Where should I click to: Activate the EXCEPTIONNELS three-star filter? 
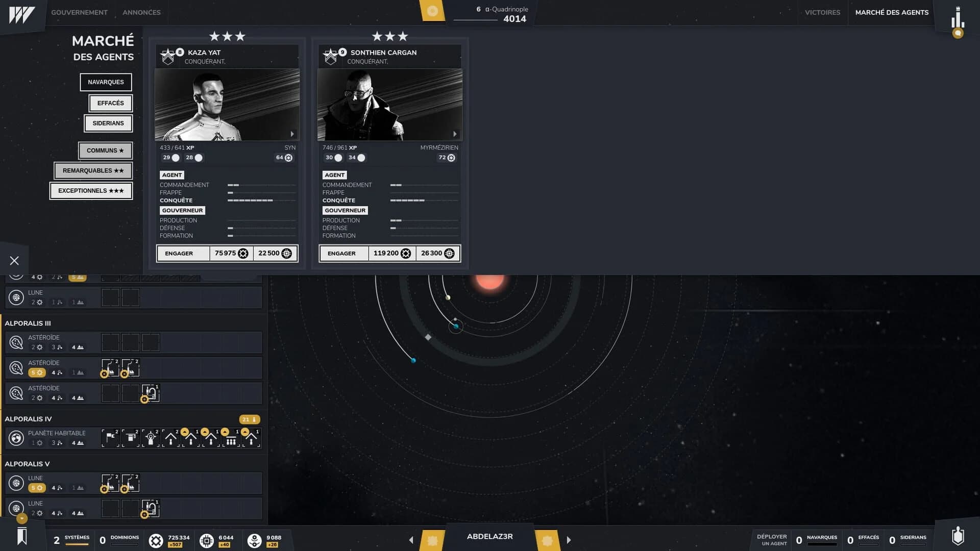[91, 190]
